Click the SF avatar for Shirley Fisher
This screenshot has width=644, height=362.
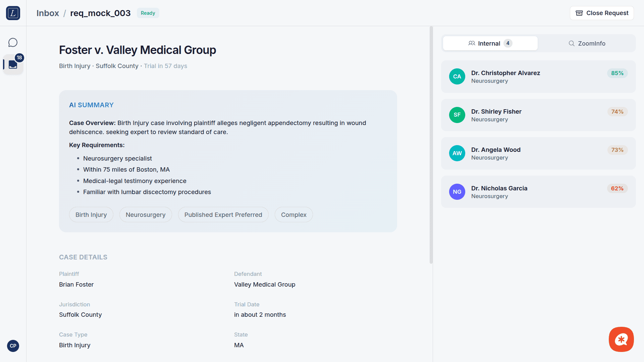coord(457,115)
